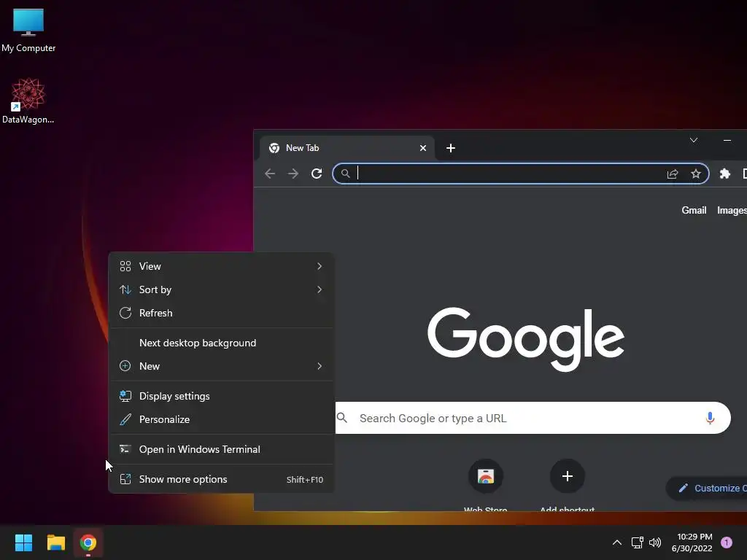Choose Refresh in the context menu
Screen dimensions: 747x560
pos(221,313)
